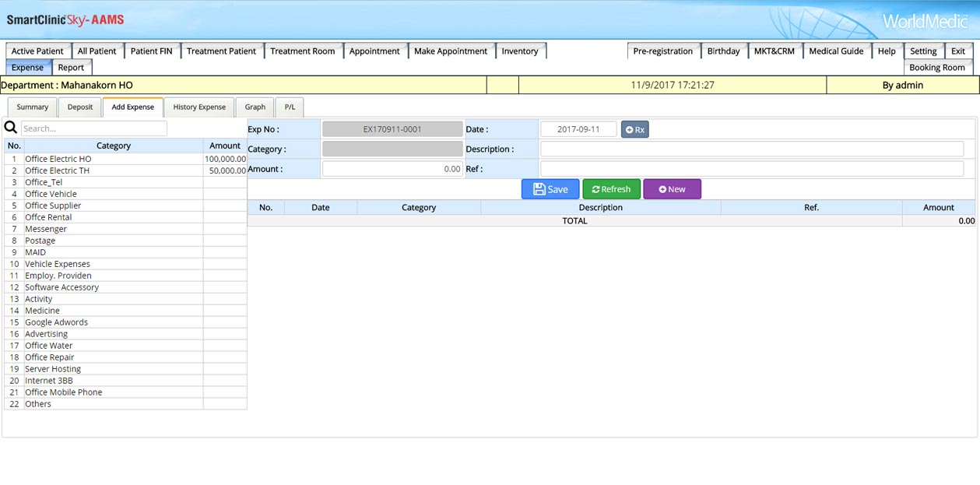980x485 pixels.
Task: Go to the Make Appointment section
Action: point(451,51)
